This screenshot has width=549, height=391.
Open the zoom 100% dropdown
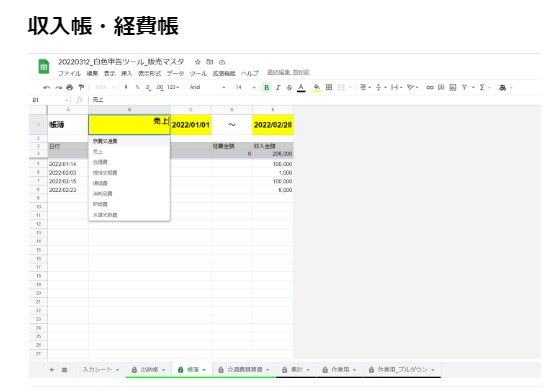(105, 87)
